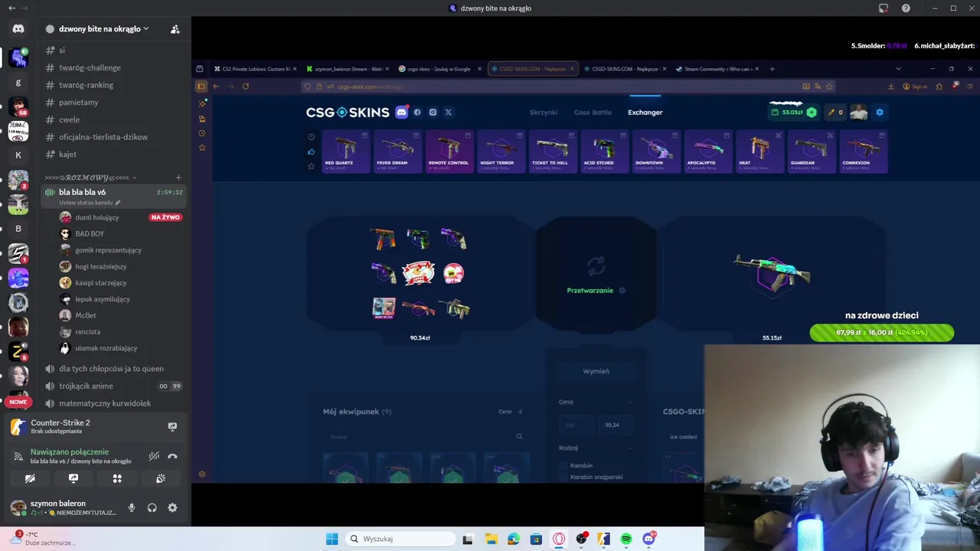Stream Counter-Strike 2 via screen icon
This screenshot has height=551, width=980.
[172, 426]
